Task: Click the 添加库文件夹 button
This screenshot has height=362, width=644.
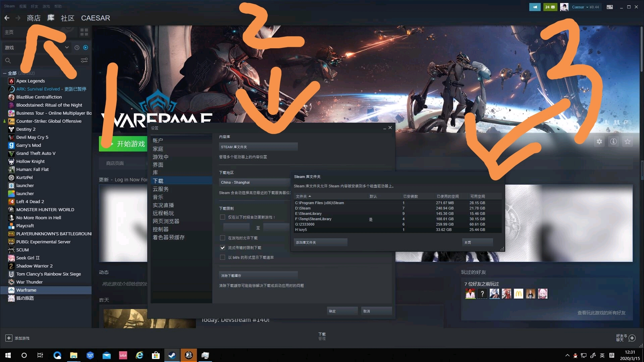Action: pyautogui.click(x=320, y=242)
